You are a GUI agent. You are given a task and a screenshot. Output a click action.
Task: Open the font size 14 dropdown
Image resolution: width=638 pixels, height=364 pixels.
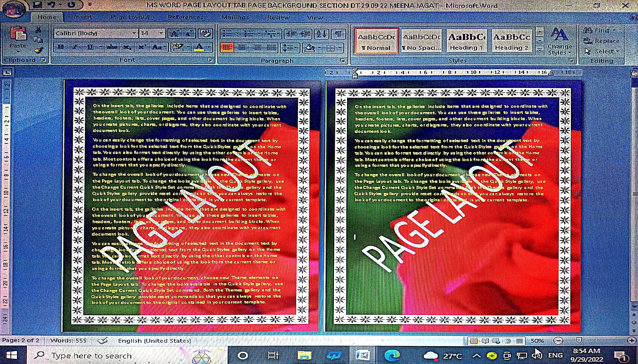click(x=161, y=33)
